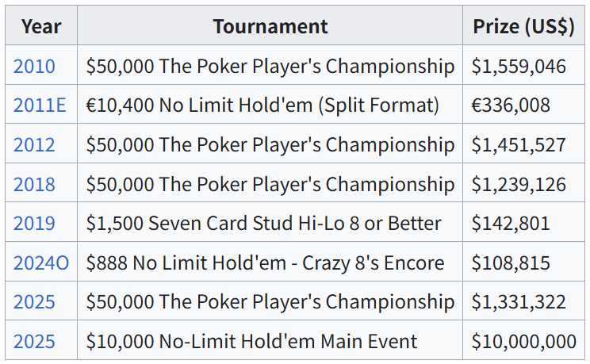The height and width of the screenshot is (364, 590).
Task: Select the $1,559,046 prize cell
Action: 519,66
